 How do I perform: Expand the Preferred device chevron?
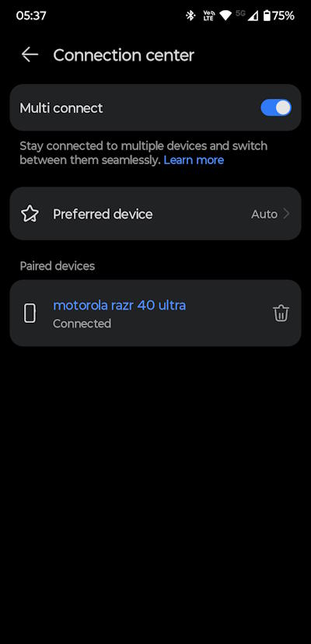coord(286,214)
